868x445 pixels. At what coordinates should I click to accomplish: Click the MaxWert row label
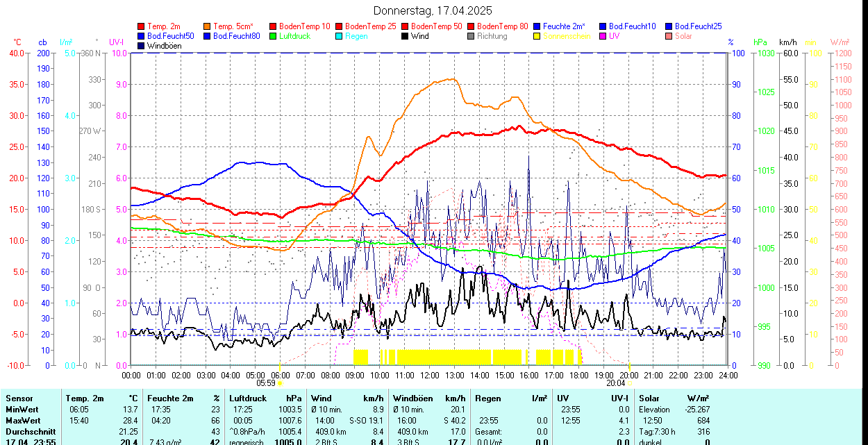pyautogui.click(x=22, y=421)
